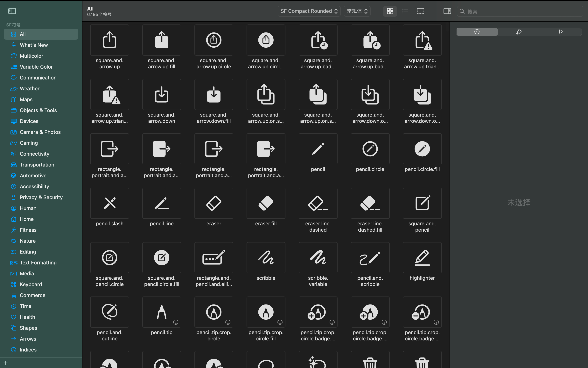This screenshot has width=588, height=368.
Task: Switch to list view
Action: click(x=405, y=11)
